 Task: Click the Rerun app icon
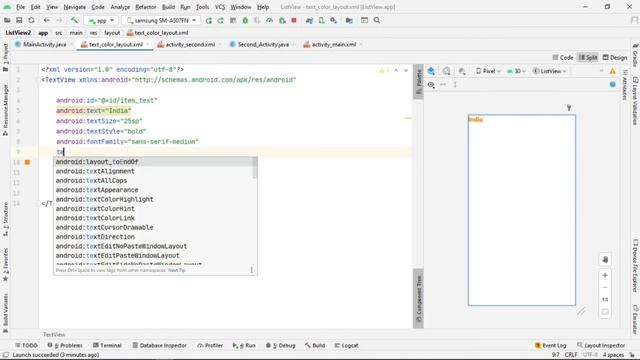coord(209,20)
